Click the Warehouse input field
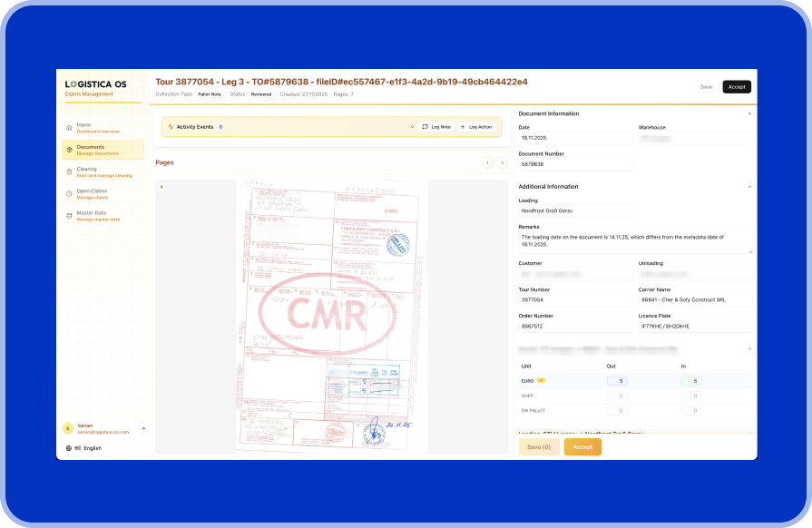This screenshot has height=528, width=812. tap(695, 138)
